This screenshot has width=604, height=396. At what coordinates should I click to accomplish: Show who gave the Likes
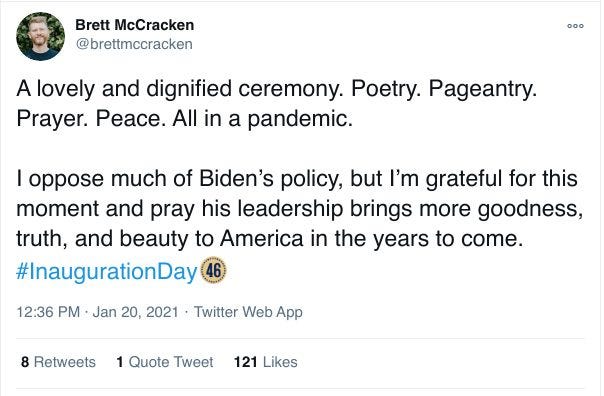coord(265,362)
